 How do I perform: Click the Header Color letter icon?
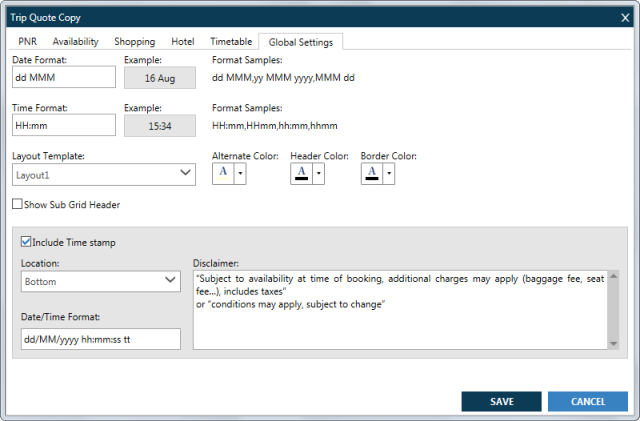coord(301,173)
